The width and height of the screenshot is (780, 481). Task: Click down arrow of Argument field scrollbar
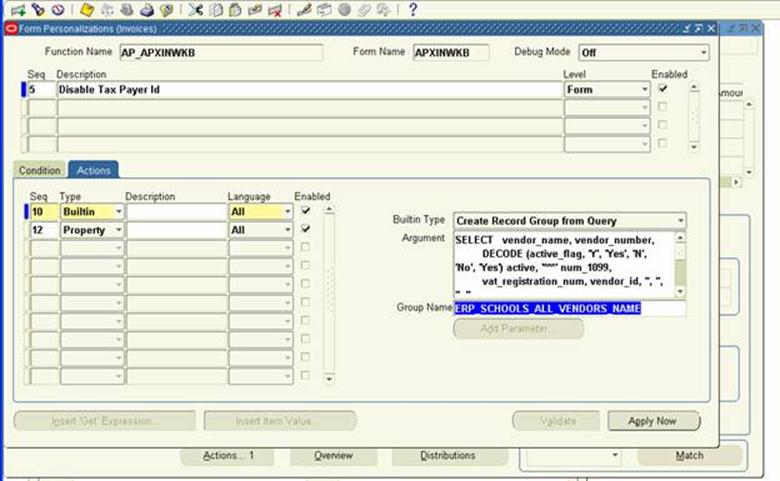[681, 292]
